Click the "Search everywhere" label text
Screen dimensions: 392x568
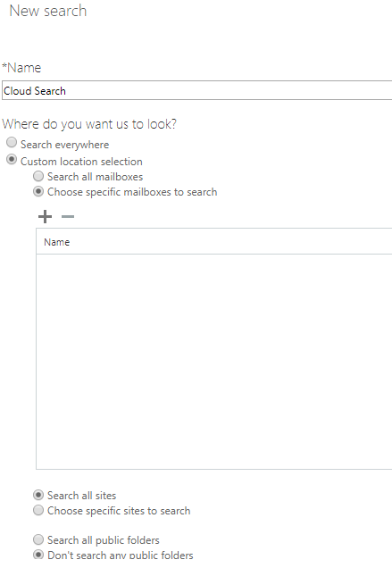tap(65, 145)
